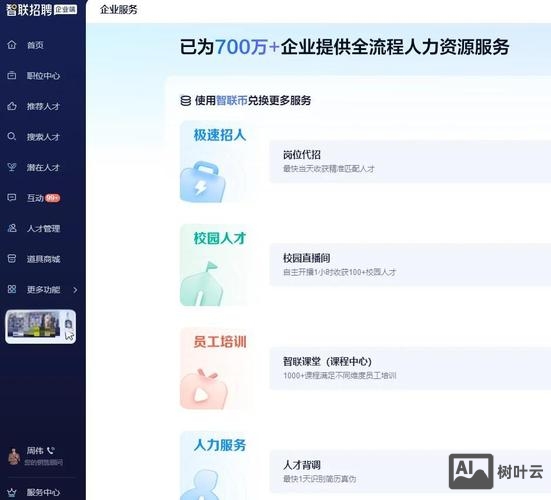Click the 极速招人 category title
Viewport: 551px width, 500px height.
[220, 135]
